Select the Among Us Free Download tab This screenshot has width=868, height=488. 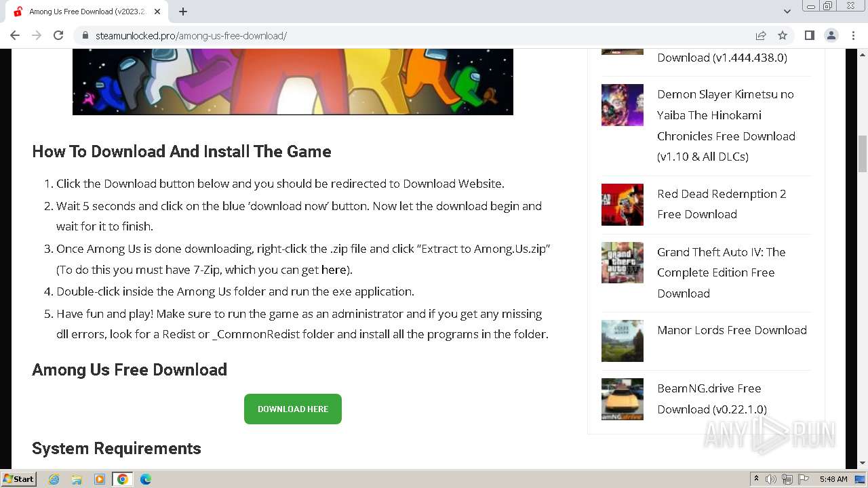[x=88, y=12]
